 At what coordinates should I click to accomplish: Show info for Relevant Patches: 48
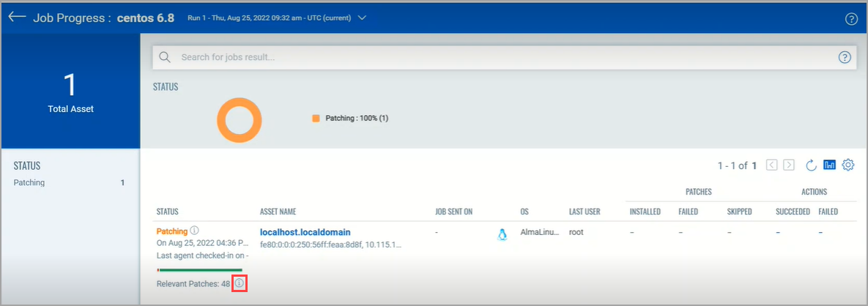pyautogui.click(x=239, y=283)
